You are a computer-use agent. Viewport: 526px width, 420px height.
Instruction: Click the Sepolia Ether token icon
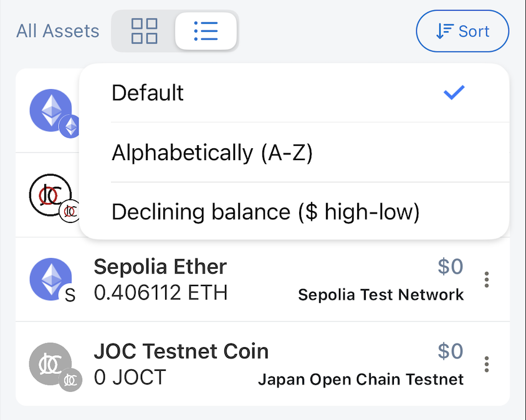tap(50, 279)
